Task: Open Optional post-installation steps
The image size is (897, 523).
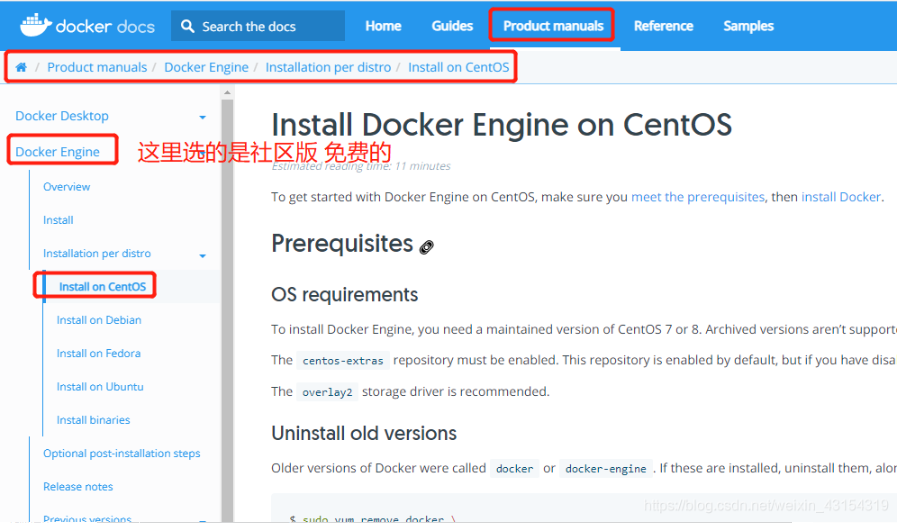Action: [x=121, y=453]
